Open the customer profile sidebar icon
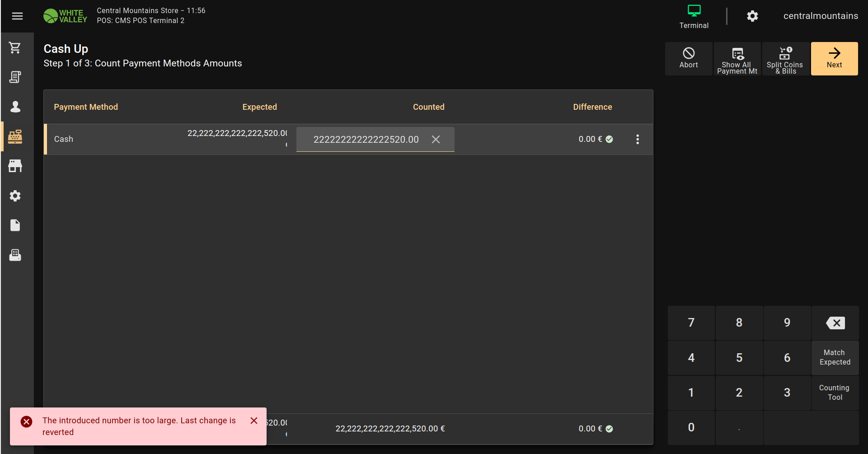The width and height of the screenshot is (868, 454). click(x=15, y=107)
